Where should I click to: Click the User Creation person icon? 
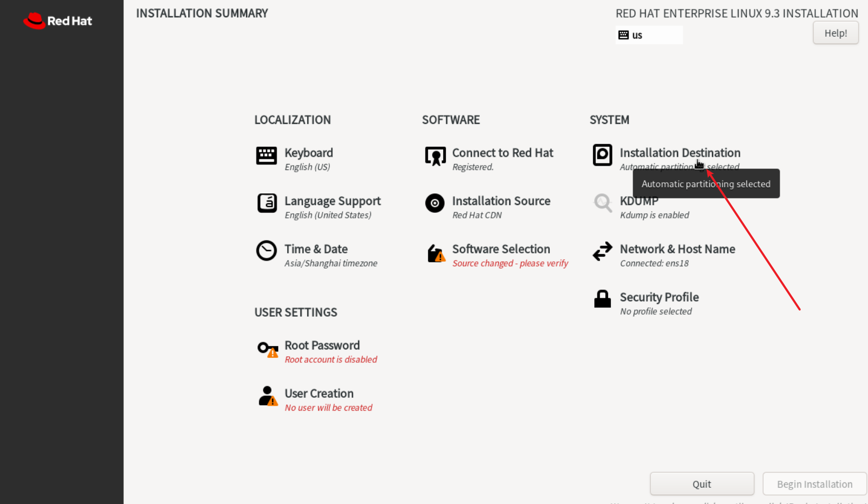click(268, 396)
